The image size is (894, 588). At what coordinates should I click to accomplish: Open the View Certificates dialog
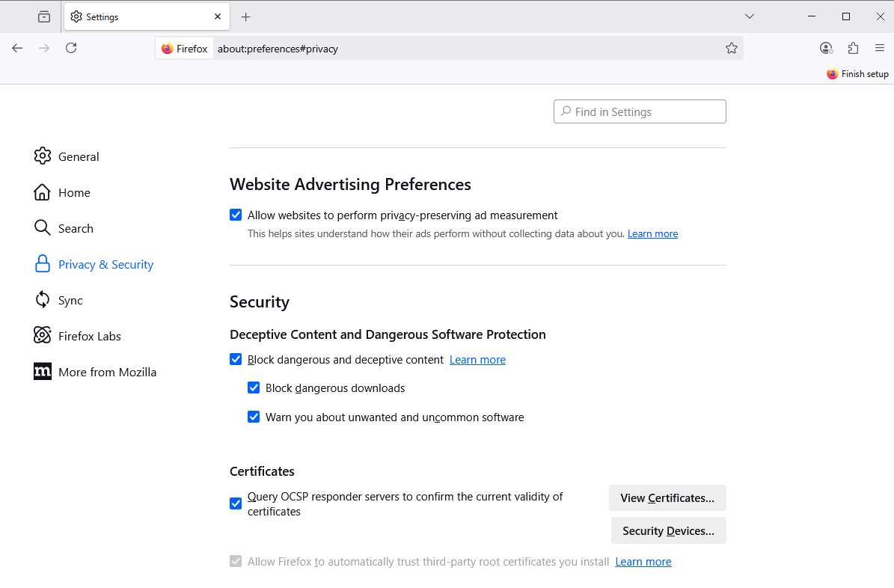click(x=667, y=497)
